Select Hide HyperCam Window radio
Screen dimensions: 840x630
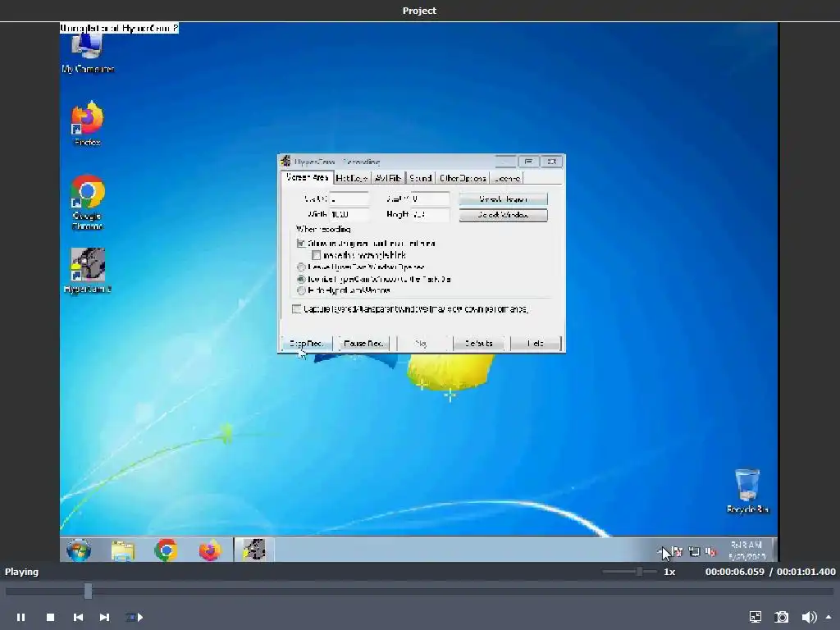click(x=301, y=290)
